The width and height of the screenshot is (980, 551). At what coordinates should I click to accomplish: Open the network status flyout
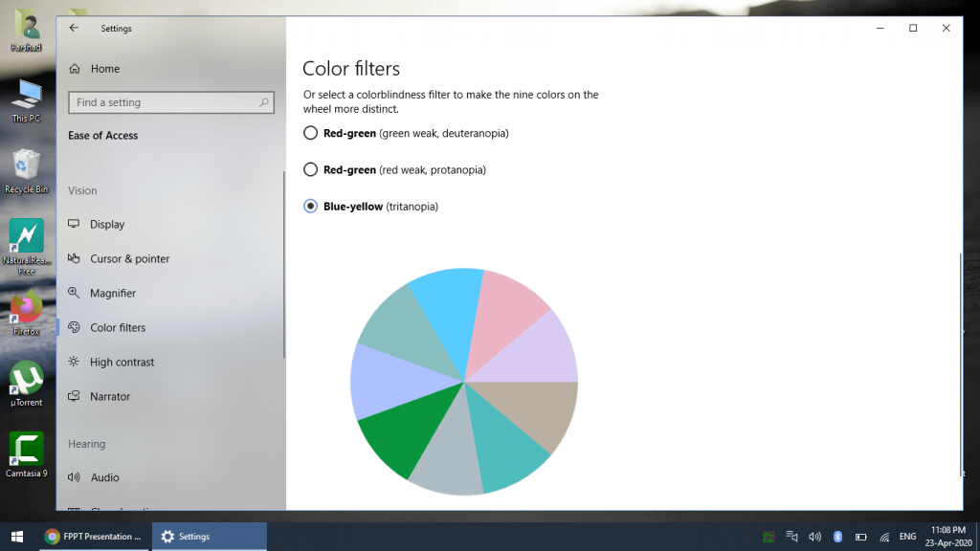pyautogui.click(x=882, y=537)
